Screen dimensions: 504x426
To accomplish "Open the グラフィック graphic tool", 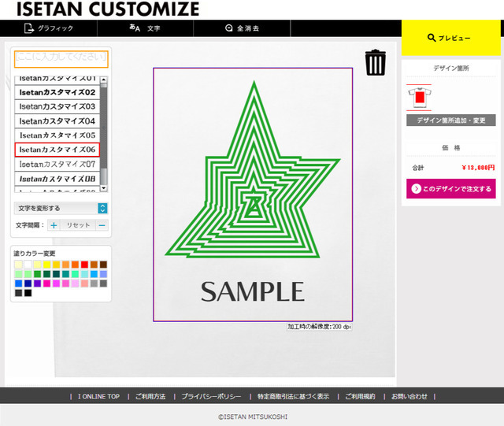I will (49, 28).
